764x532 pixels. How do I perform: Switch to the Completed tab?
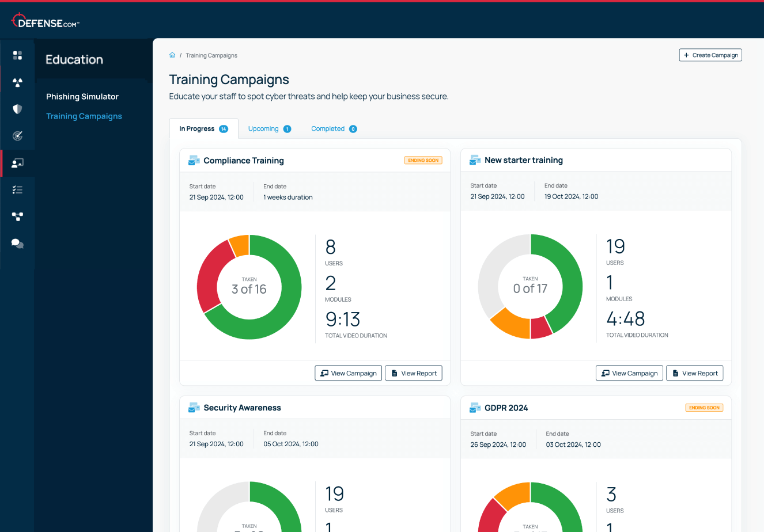tap(334, 129)
